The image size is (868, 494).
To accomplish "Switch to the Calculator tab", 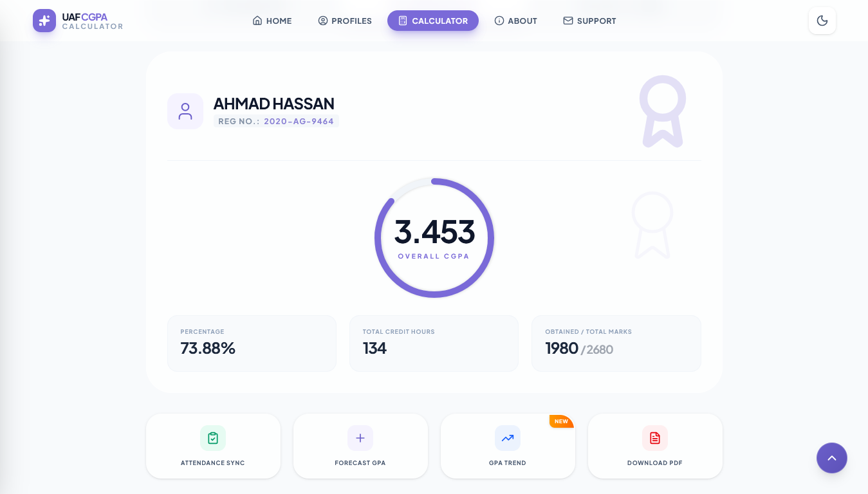I will click(x=433, y=21).
